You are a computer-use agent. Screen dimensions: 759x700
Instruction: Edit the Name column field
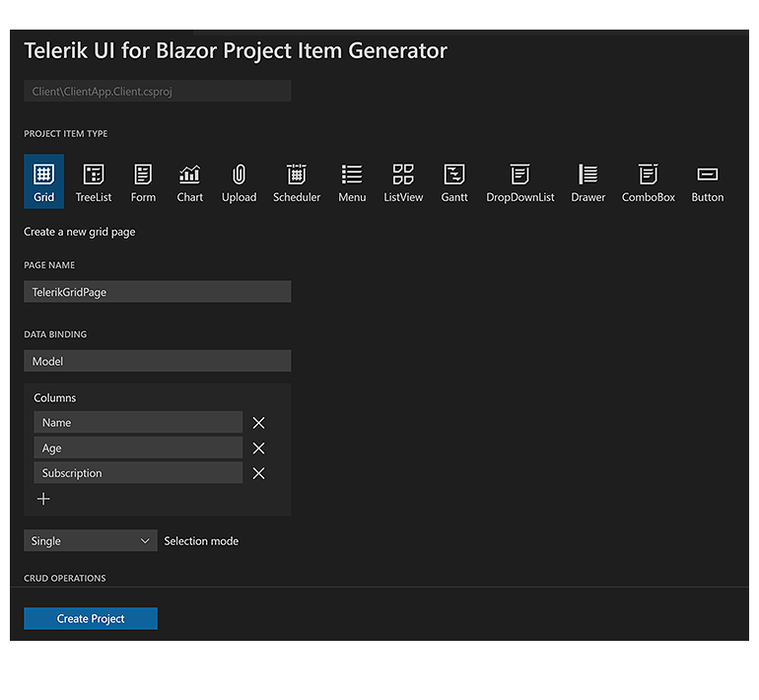[x=138, y=422]
